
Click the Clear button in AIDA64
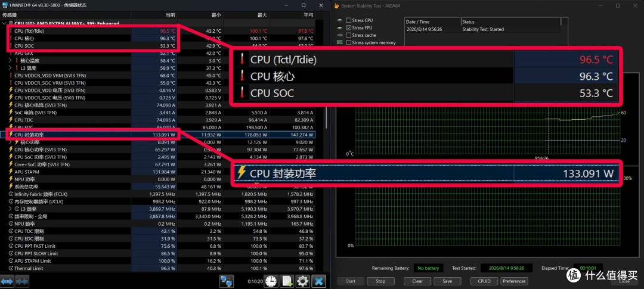pos(417,281)
